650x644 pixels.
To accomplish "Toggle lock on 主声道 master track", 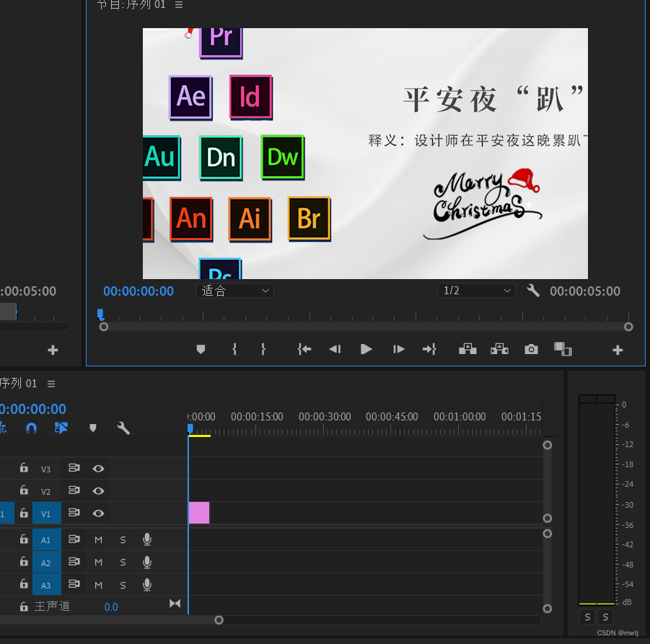I will coord(24,606).
